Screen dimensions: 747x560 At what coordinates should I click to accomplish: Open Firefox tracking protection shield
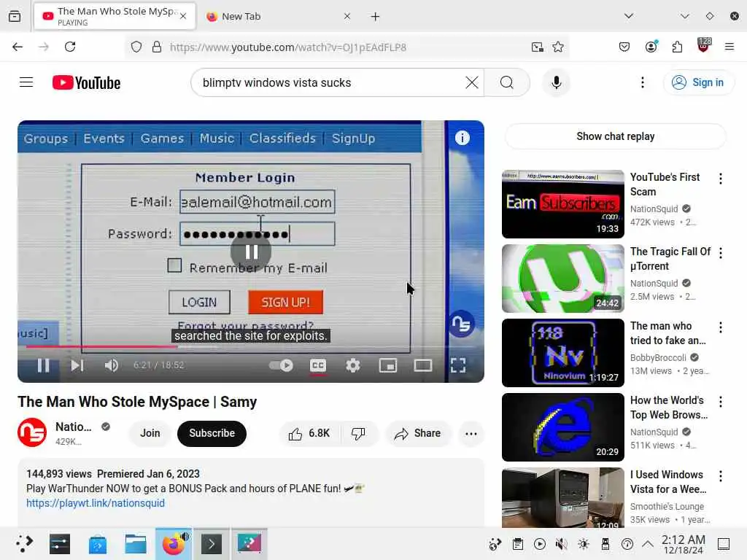coord(136,47)
